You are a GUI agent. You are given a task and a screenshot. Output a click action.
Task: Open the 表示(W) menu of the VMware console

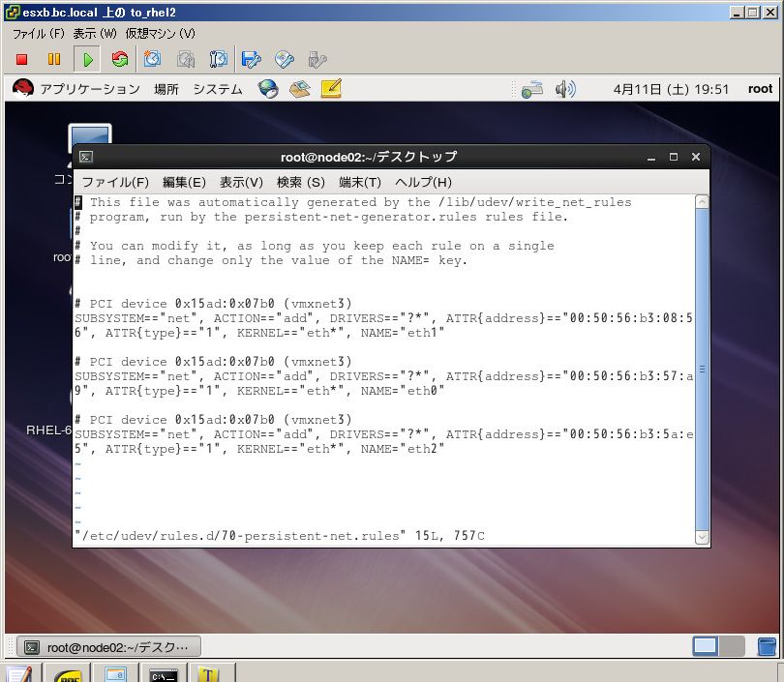click(x=95, y=34)
